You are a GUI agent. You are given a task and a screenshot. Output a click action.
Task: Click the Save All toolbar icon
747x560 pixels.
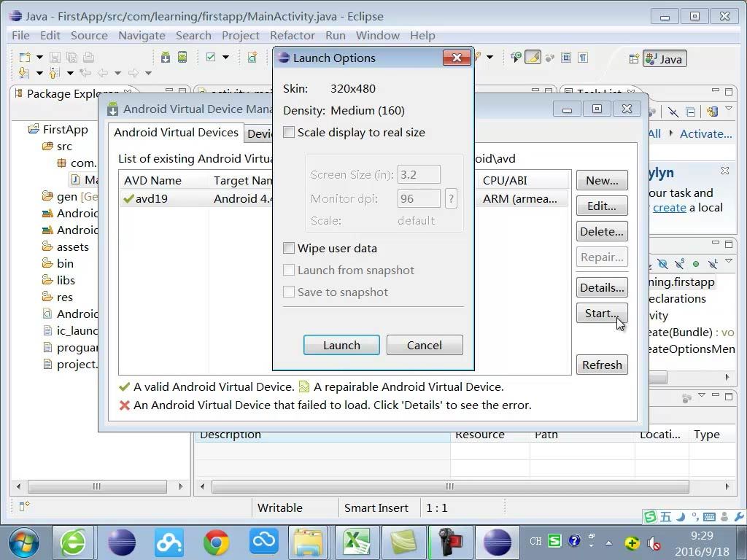72,58
